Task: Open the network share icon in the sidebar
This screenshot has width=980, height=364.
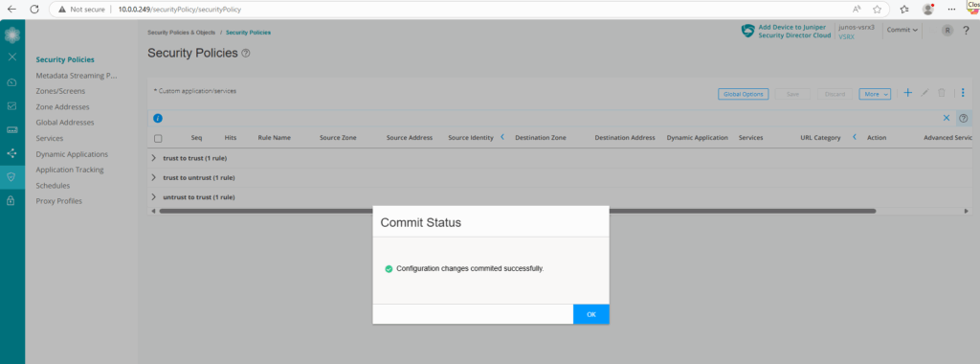Action: point(11,153)
